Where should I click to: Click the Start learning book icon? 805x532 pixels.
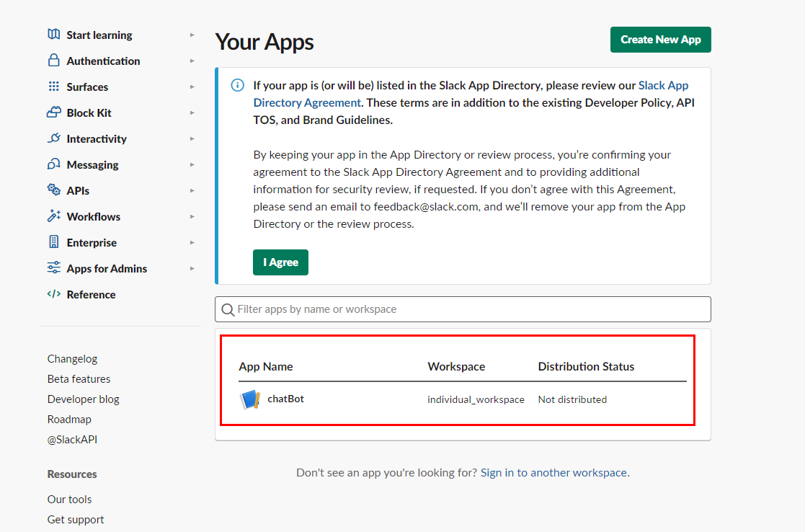pos(53,35)
